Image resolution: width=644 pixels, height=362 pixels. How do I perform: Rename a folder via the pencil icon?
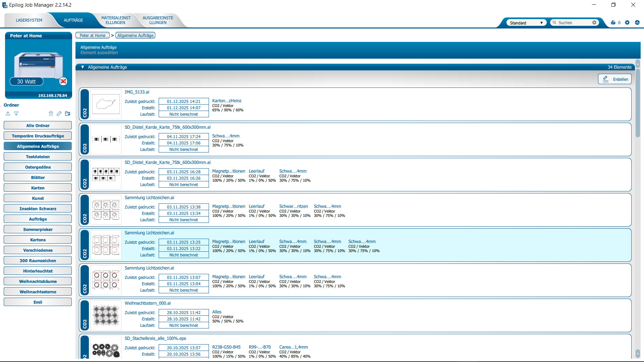click(59, 114)
